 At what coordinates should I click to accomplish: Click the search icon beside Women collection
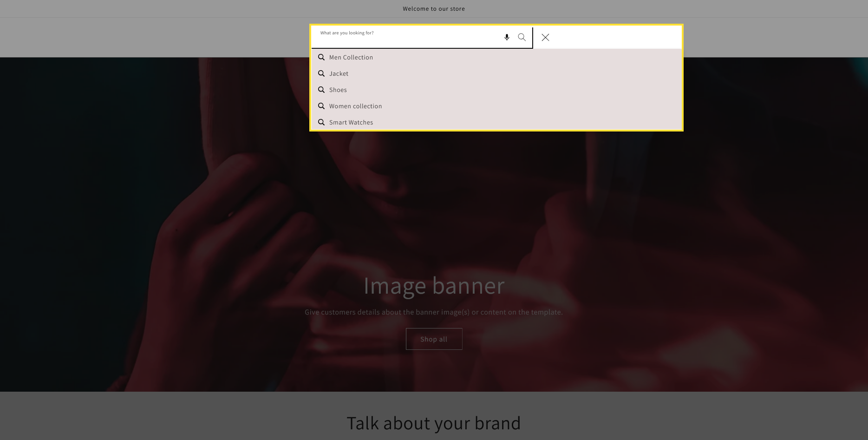(x=321, y=106)
